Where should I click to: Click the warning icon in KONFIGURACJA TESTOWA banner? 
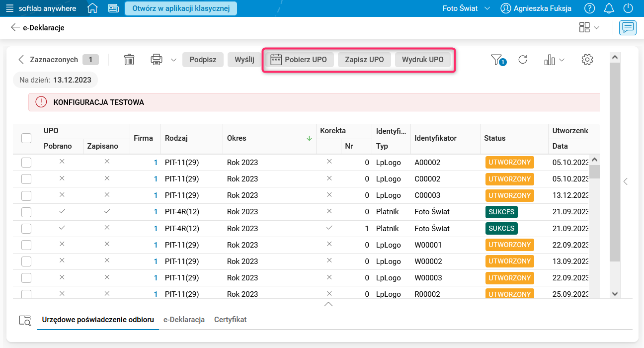tap(41, 102)
